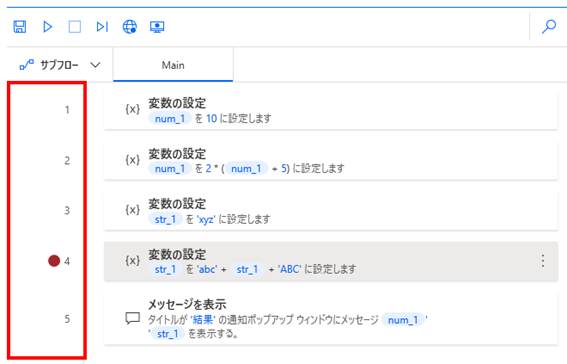Viewport: 567px width, 364px height.
Task: Click the 'xyz' value in action 3
Action: tap(206, 219)
